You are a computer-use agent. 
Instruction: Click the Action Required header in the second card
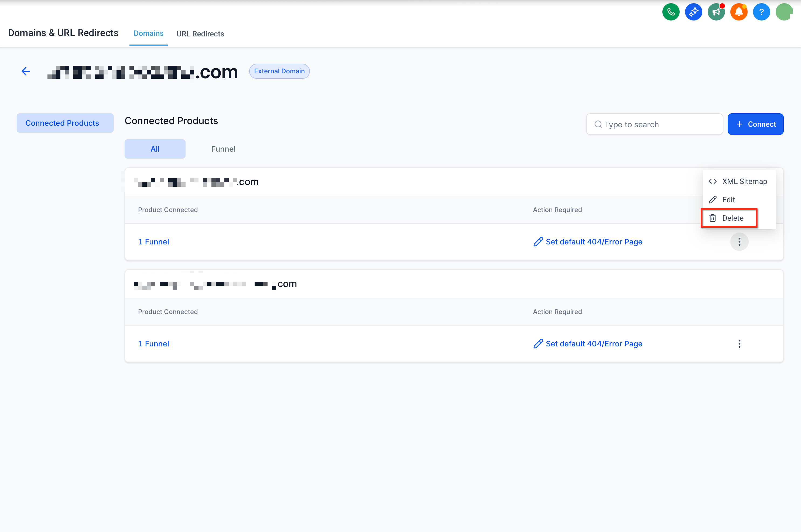point(557,312)
